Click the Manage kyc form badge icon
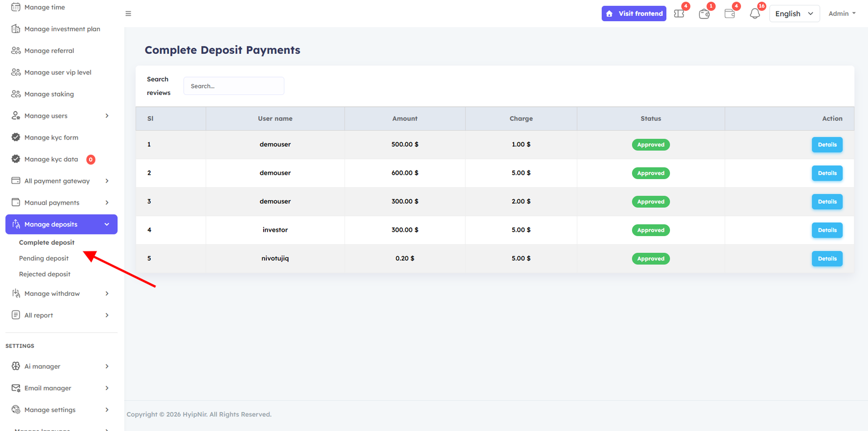 (x=16, y=137)
